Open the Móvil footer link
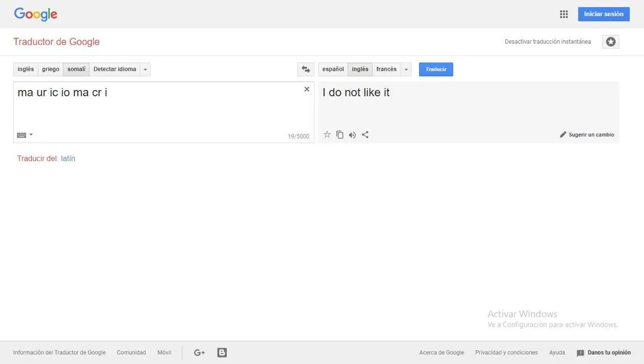Image resolution: width=644 pixels, height=364 pixels. pyautogui.click(x=164, y=352)
